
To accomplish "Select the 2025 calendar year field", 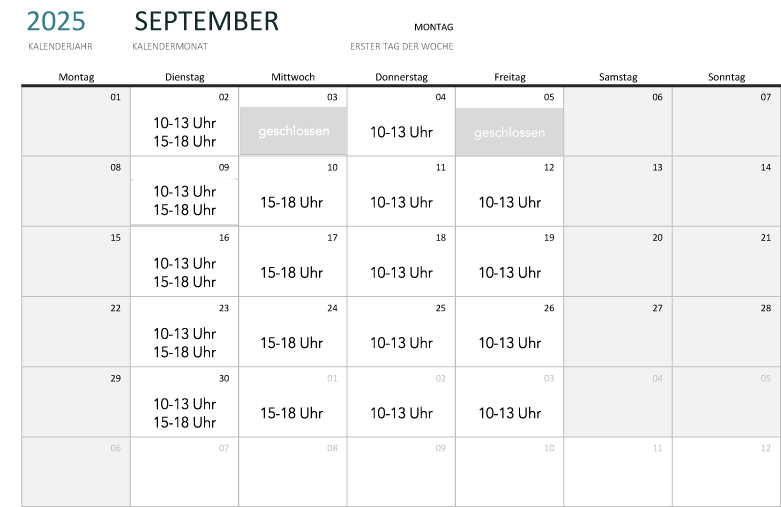I will pyautogui.click(x=56, y=21).
